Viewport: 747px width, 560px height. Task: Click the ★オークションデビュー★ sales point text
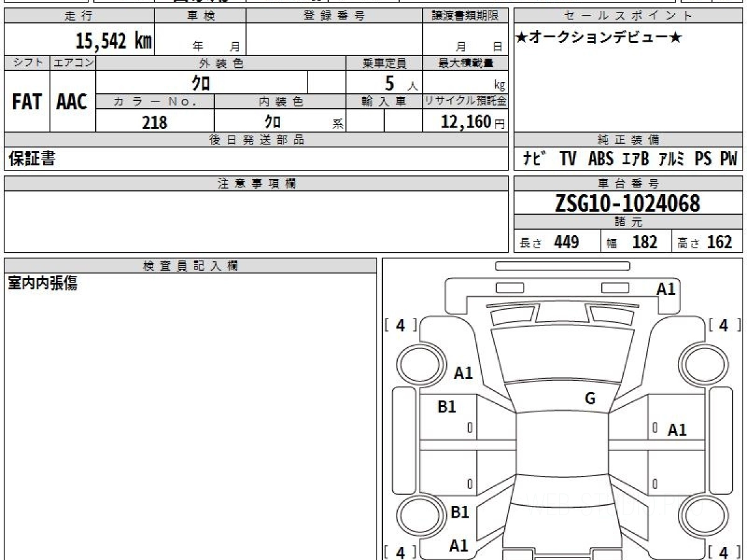tap(598, 38)
